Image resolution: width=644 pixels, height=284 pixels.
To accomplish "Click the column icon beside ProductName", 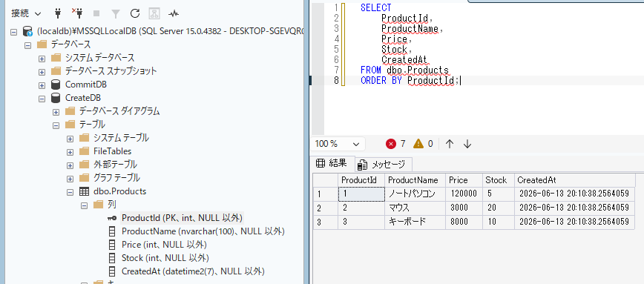I will (112, 231).
